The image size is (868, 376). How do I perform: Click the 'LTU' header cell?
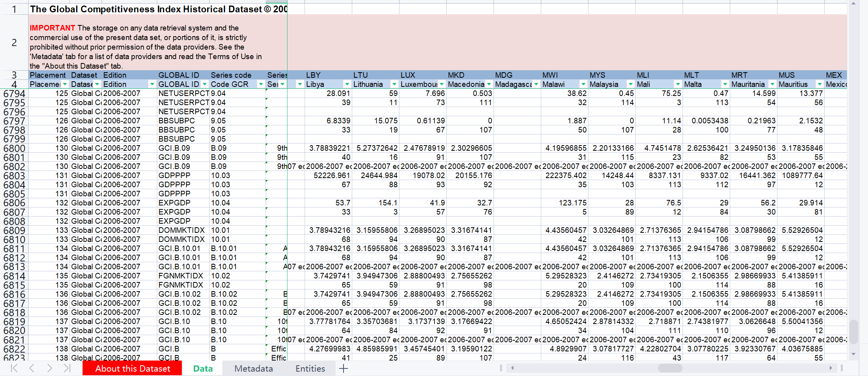tap(375, 75)
